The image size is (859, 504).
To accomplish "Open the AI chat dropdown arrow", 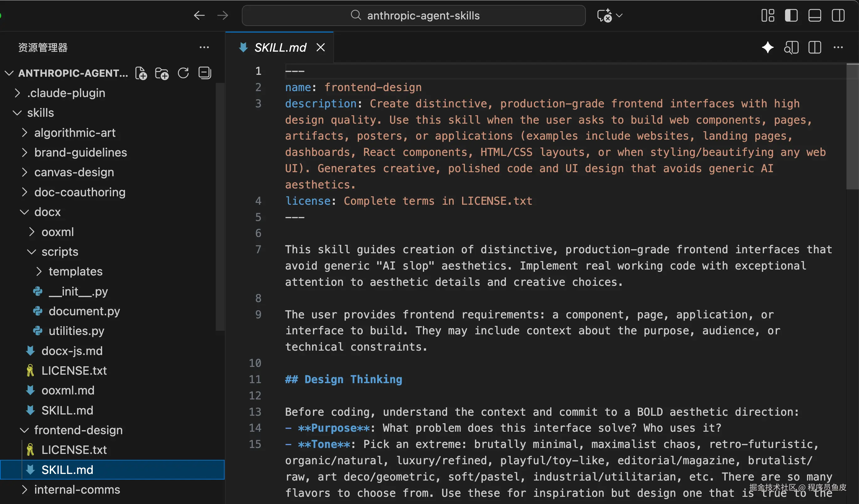I will 620,16.
